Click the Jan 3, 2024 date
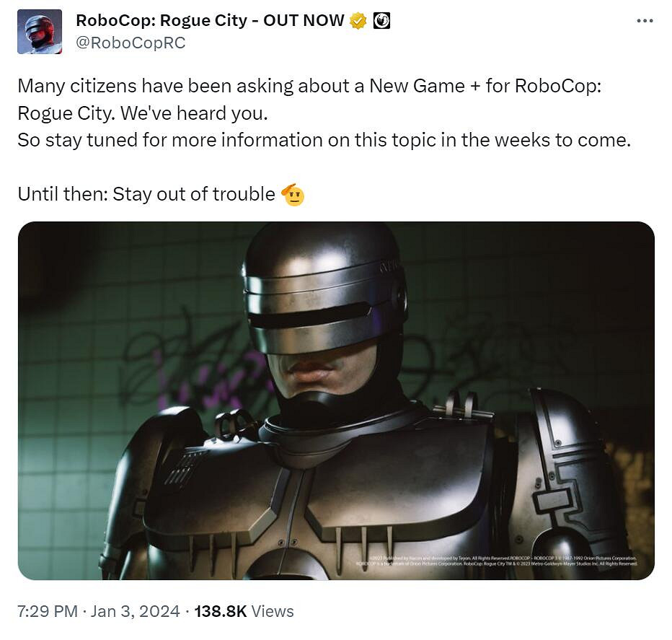The image size is (672, 640). coord(135,611)
